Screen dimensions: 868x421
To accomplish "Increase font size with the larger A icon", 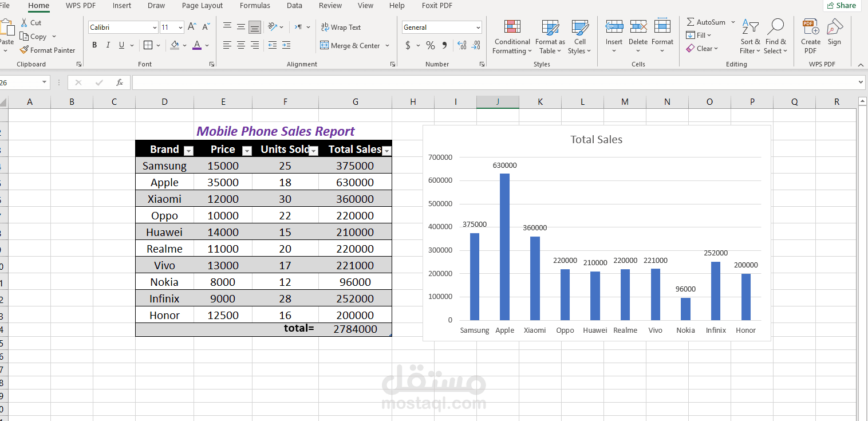I will click(192, 27).
